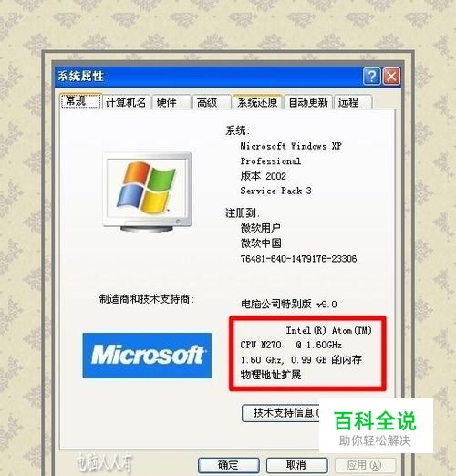Image resolution: width=456 pixels, height=476 pixels.
Task: Click the 技术支持信息 button
Action: coord(281,413)
